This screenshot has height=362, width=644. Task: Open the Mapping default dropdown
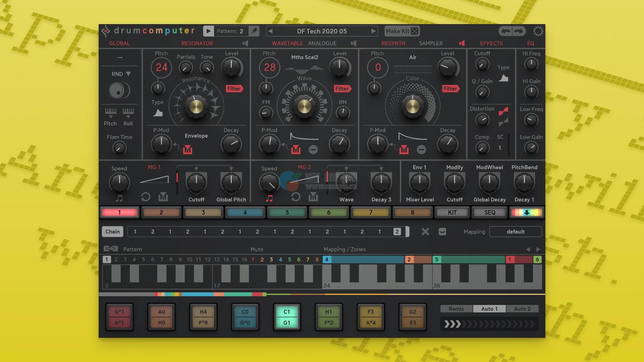515,232
